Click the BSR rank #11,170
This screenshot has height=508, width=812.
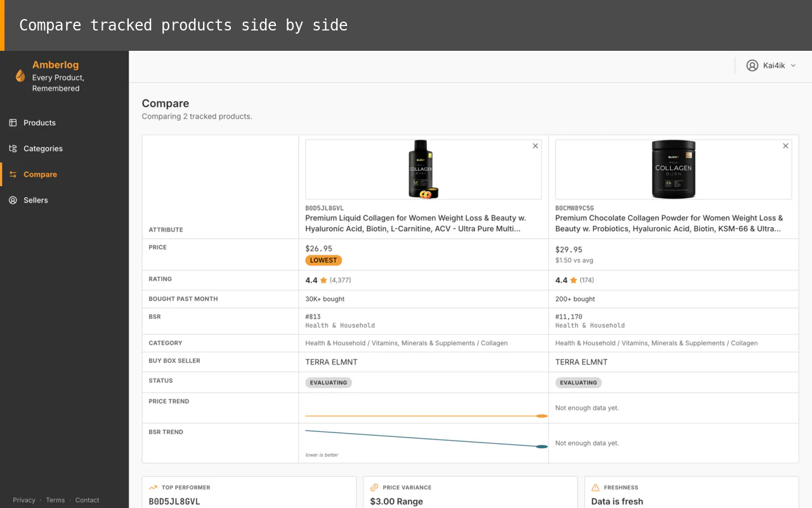568,316
